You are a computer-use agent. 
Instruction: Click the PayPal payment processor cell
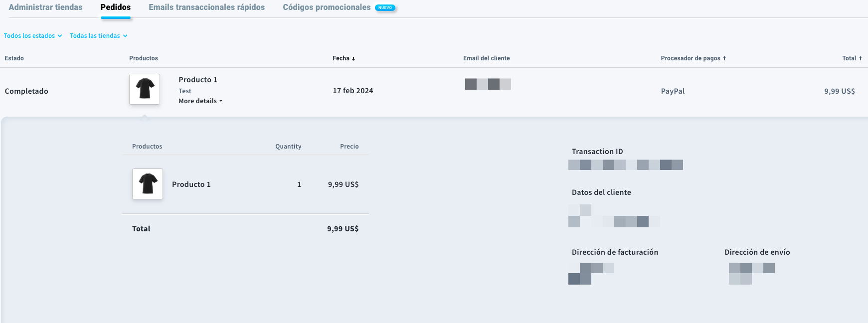[673, 91]
